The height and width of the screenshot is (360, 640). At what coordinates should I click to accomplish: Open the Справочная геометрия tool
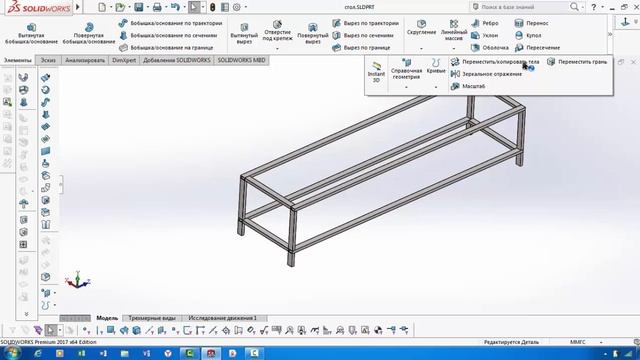[x=406, y=69]
